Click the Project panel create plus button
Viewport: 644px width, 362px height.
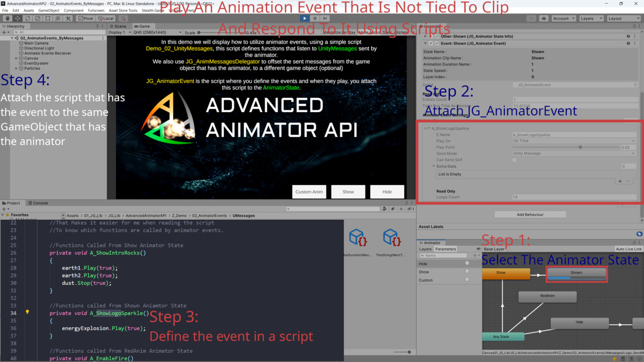tap(5, 209)
